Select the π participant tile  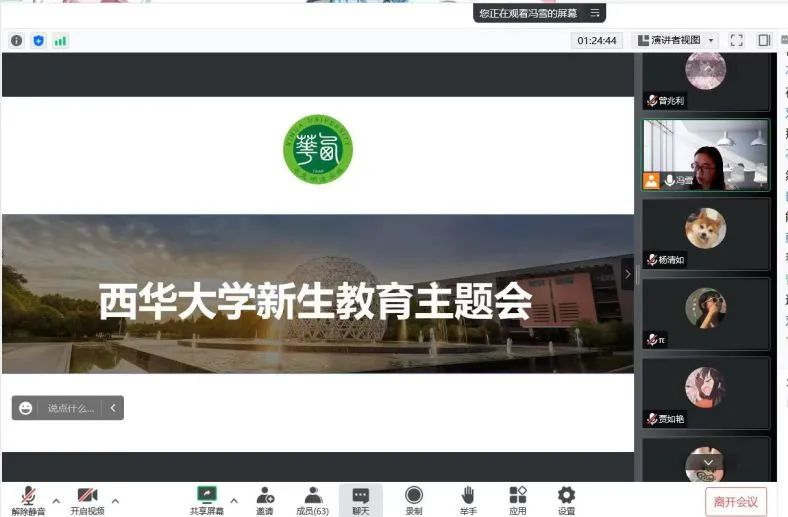pyautogui.click(x=706, y=314)
